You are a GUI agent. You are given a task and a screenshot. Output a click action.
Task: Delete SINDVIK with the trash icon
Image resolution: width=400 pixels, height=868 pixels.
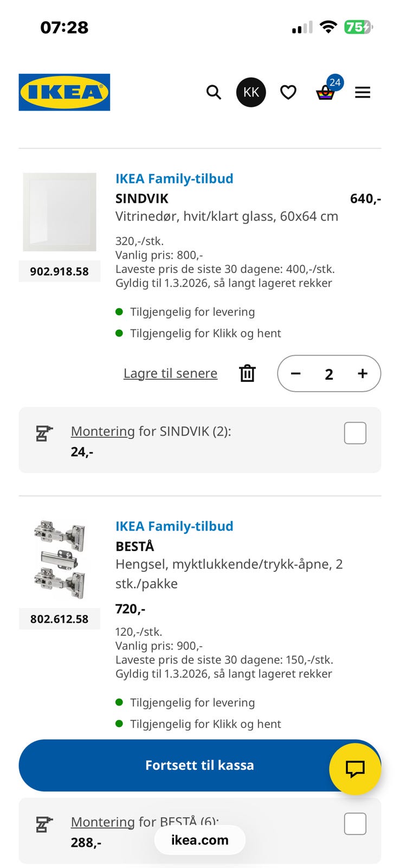247,373
